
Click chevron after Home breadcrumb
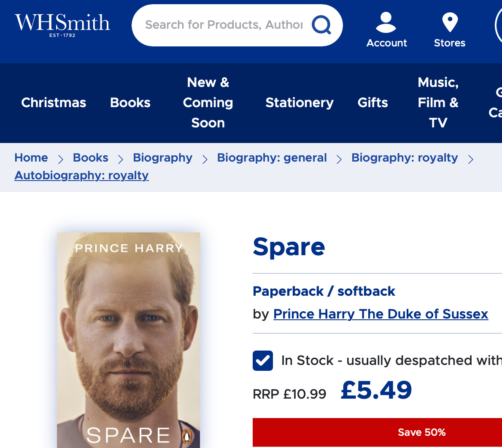[x=60, y=159]
